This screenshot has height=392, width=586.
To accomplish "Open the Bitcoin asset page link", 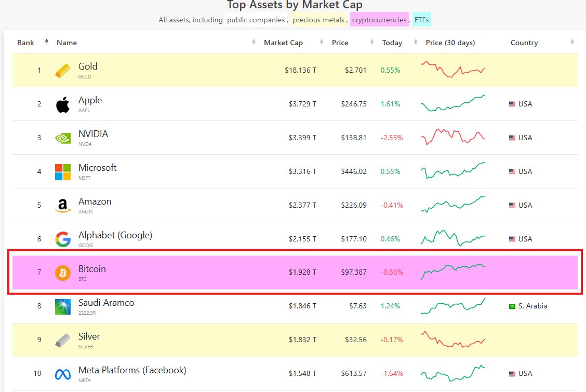I will (92, 269).
